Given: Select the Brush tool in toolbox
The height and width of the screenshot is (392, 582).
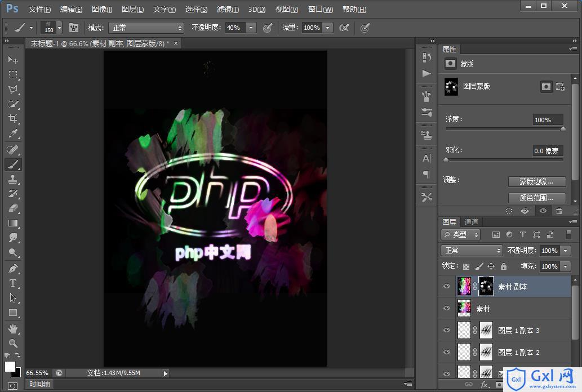Looking at the screenshot, I should tap(13, 164).
